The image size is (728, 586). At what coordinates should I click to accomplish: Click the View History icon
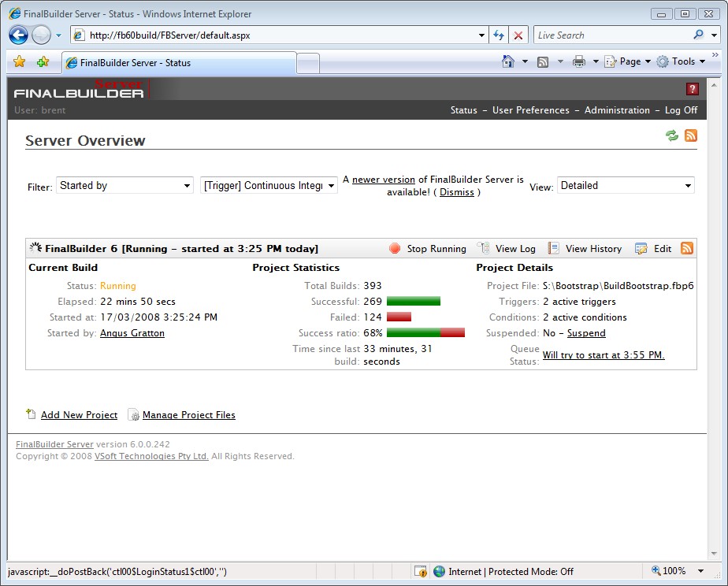pyautogui.click(x=553, y=248)
